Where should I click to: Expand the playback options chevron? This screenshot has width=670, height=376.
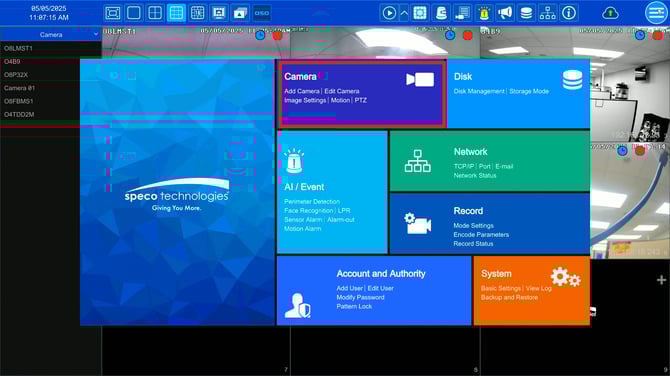(x=404, y=13)
